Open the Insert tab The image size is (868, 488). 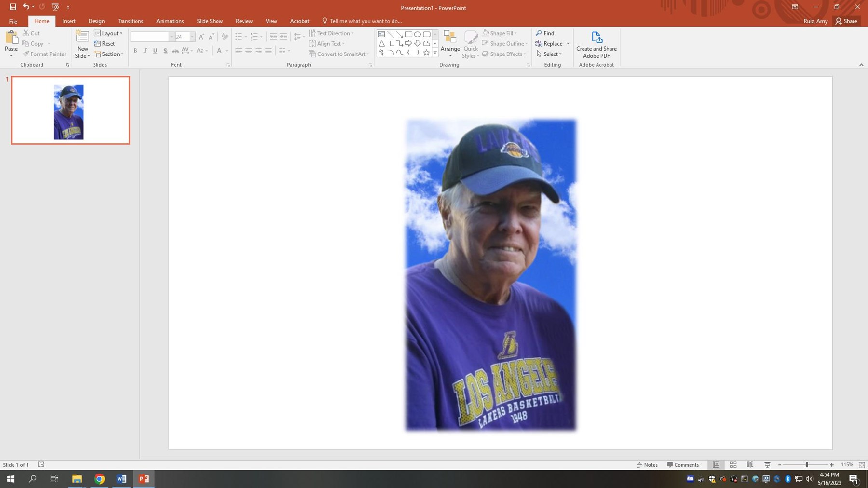coord(68,21)
